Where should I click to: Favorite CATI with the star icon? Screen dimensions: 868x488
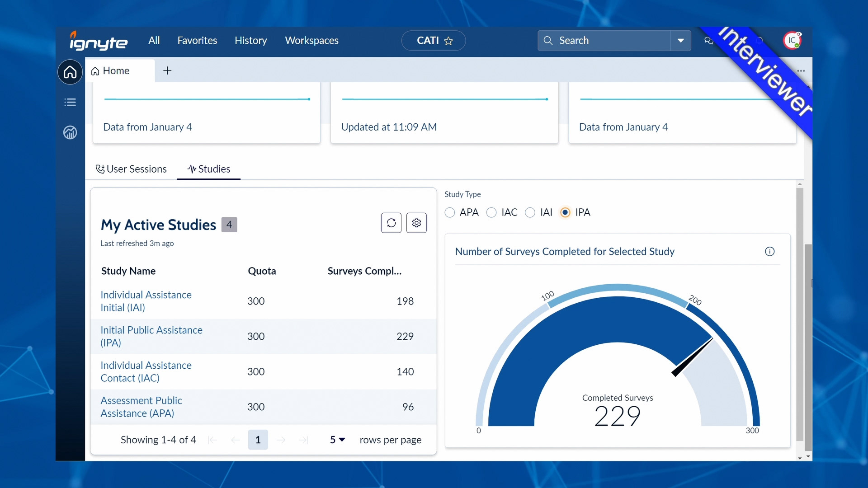tap(448, 41)
